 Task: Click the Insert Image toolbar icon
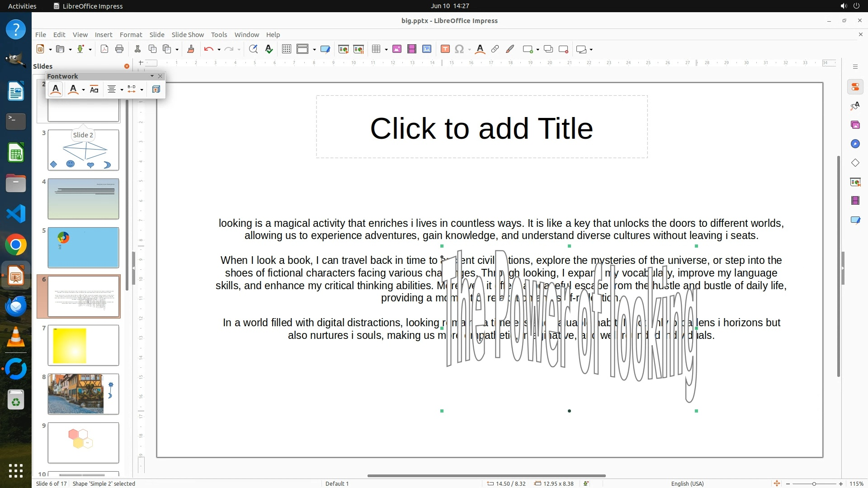397,49
